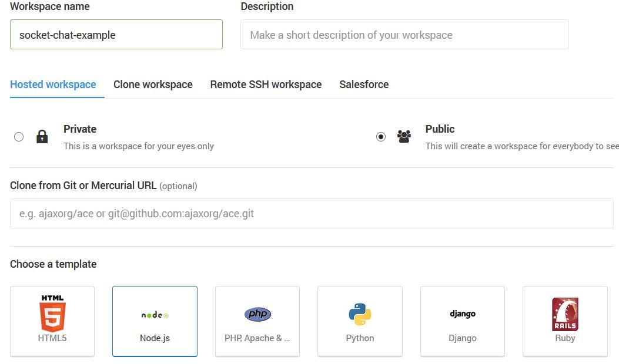Select the Node.js template card
619x364 pixels.
[154, 321]
